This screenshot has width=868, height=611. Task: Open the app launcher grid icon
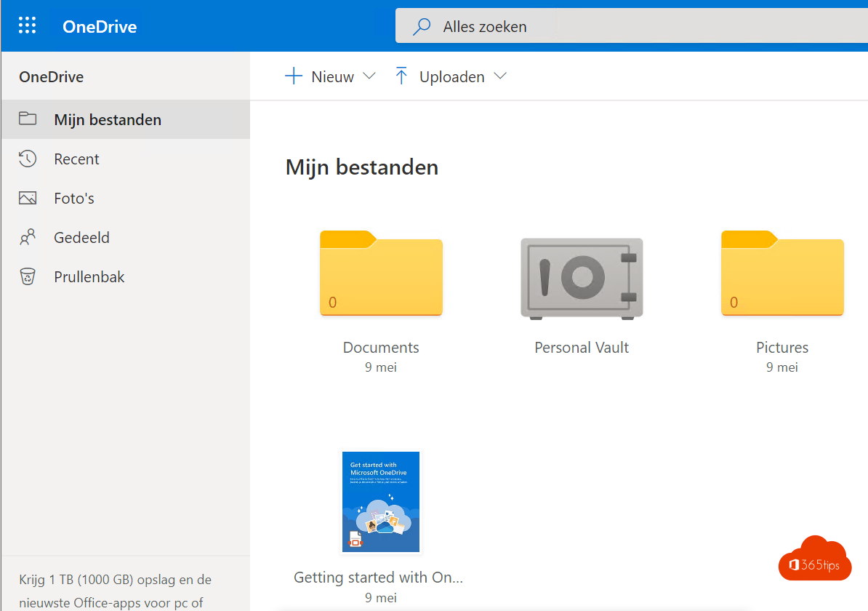(27, 25)
